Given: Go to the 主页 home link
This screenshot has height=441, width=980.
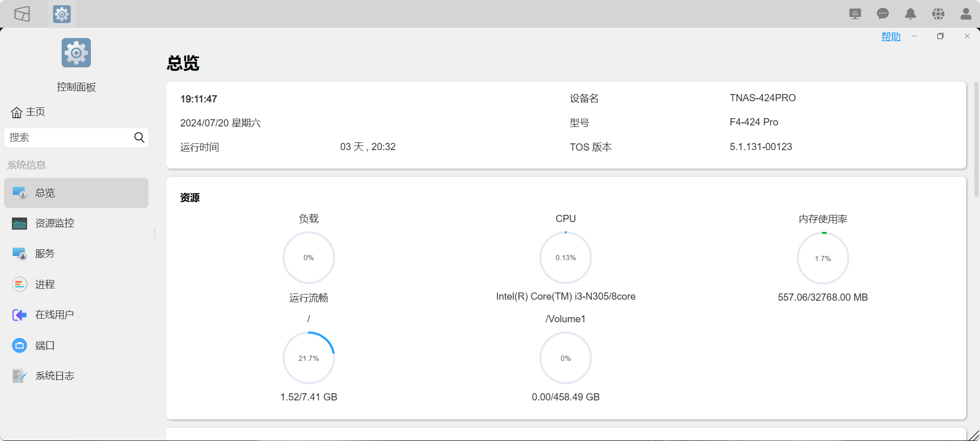Looking at the screenshot, I should 28,112.
